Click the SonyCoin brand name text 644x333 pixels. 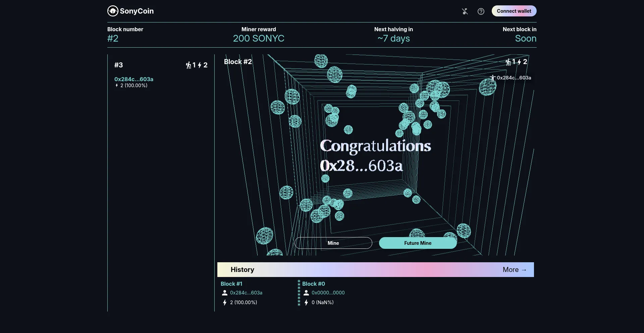[137, 11]
